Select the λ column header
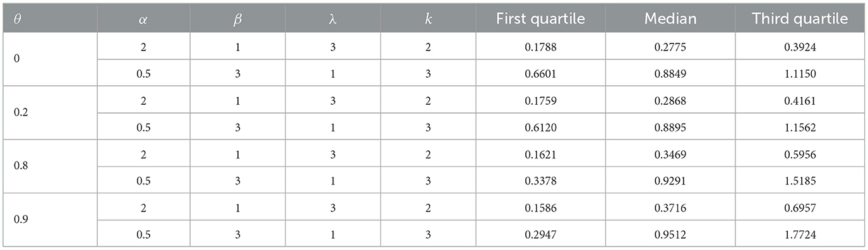 click(x=332, y=20)
